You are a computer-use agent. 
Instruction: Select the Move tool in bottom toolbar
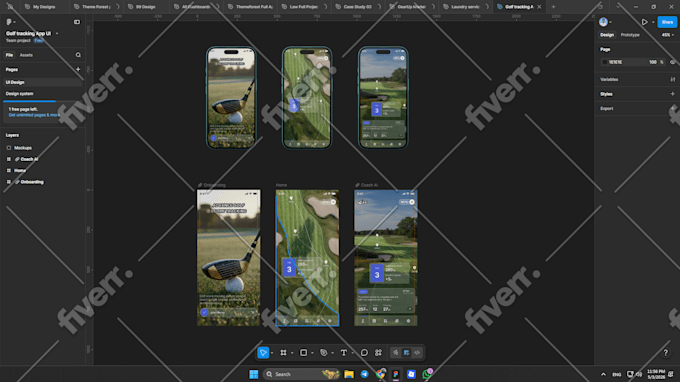pyautogui.click(x=263, y=353)
